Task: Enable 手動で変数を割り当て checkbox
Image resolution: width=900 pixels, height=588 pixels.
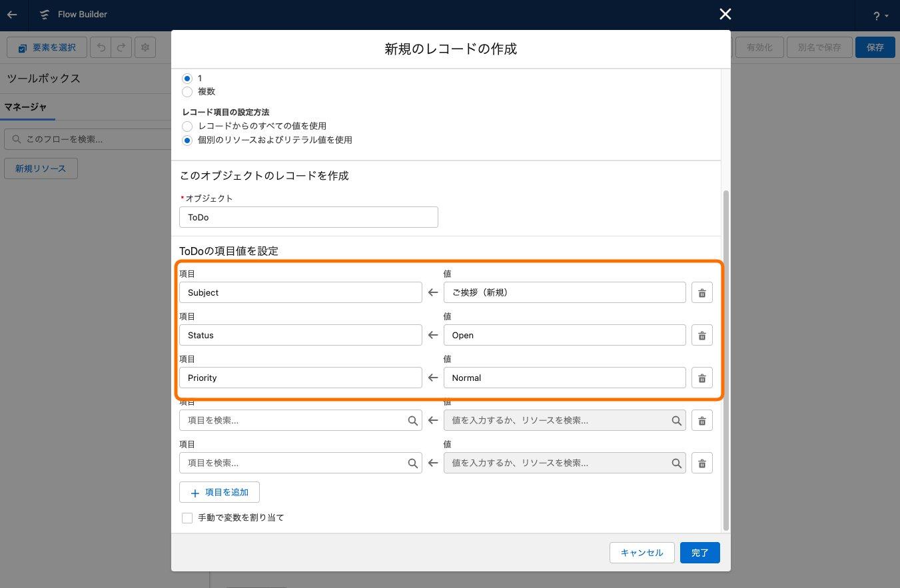Action: click(187, 517)
